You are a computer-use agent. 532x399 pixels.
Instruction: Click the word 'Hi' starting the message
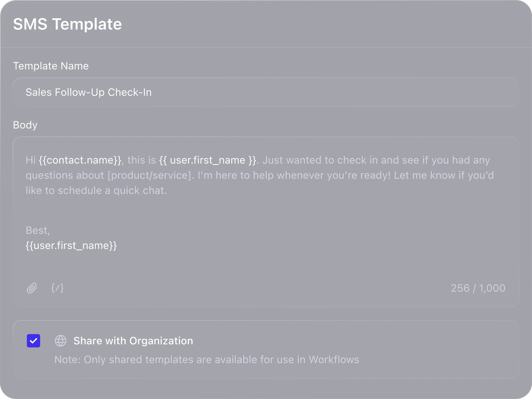pyautogui.click(x=31, y=160)
